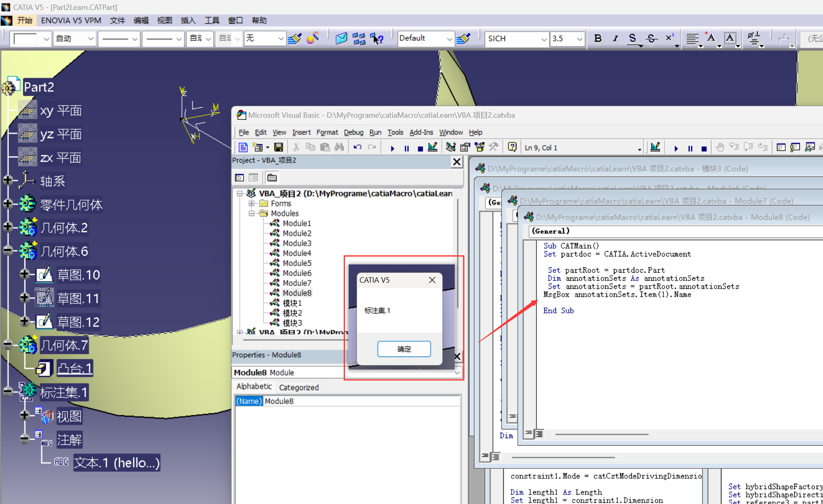Select Module1 in the project tree

point(297,223)
